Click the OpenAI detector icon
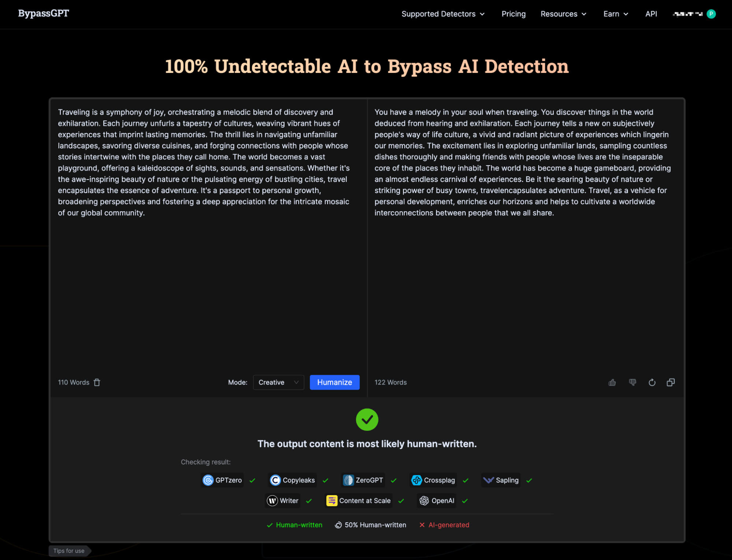This screenshot has height=560, width=732. coord(424,501)
